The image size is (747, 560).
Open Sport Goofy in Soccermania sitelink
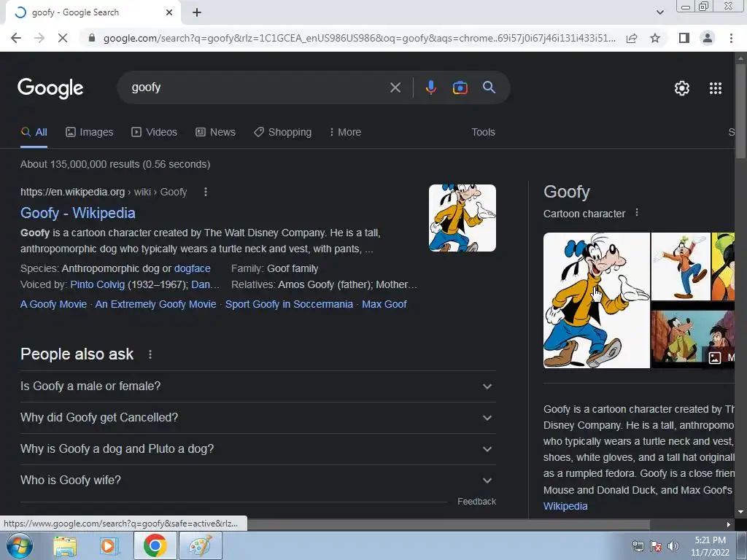click(x=289, y=304)
